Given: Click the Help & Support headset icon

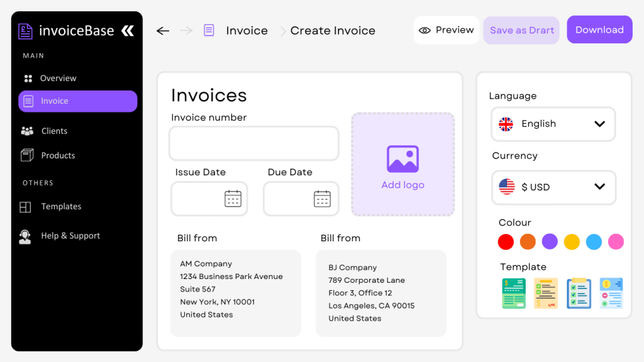Looking at the screenshot, I should click(25, 237).
